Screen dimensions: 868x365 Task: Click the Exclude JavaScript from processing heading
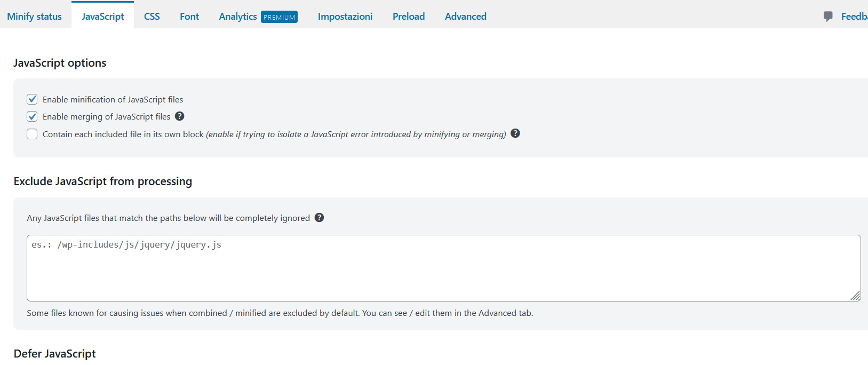click(x=103, y=181)
